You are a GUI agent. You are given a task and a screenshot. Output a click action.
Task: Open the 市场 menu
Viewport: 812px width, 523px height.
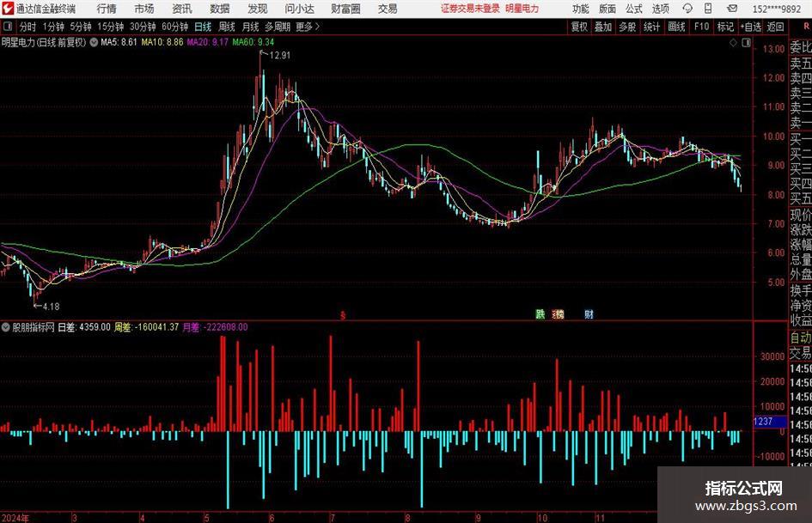pos(144,9)
